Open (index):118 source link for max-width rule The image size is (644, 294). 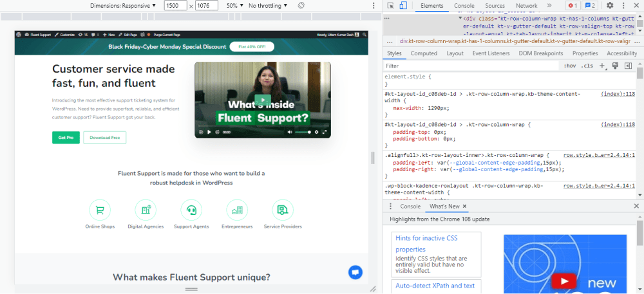click(x=618, y=94)
